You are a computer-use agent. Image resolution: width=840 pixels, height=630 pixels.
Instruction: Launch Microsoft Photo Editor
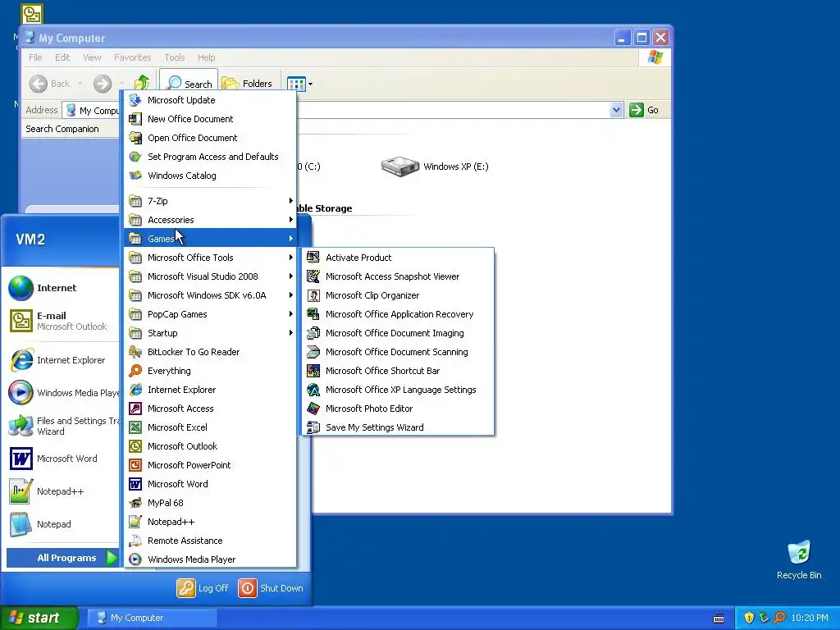pyautogui.click(x=398, y=409)
